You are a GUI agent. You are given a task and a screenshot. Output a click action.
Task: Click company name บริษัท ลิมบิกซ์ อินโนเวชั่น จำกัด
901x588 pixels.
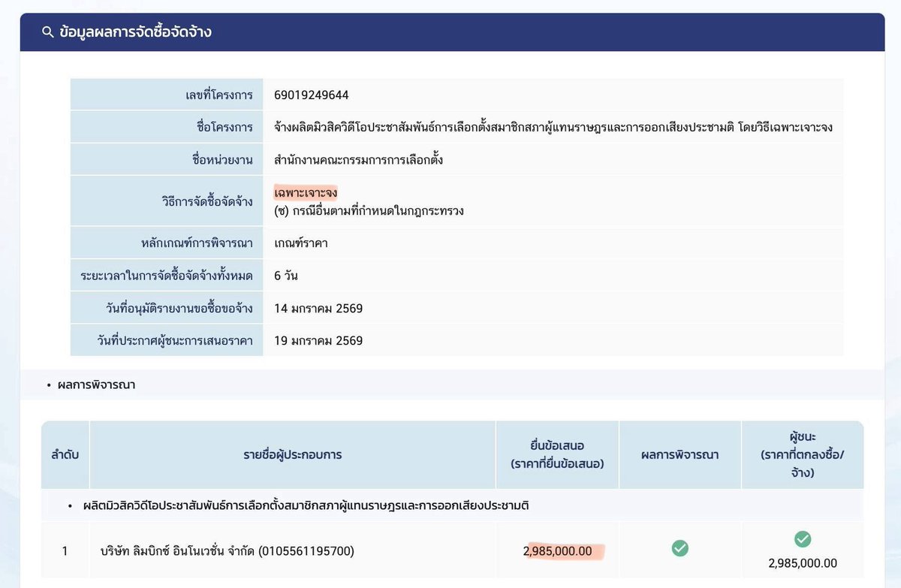[x=231, y=550]
